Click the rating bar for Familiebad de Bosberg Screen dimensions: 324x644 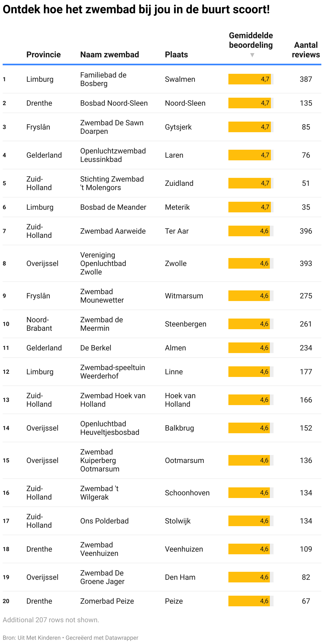[x=250, y=79]
